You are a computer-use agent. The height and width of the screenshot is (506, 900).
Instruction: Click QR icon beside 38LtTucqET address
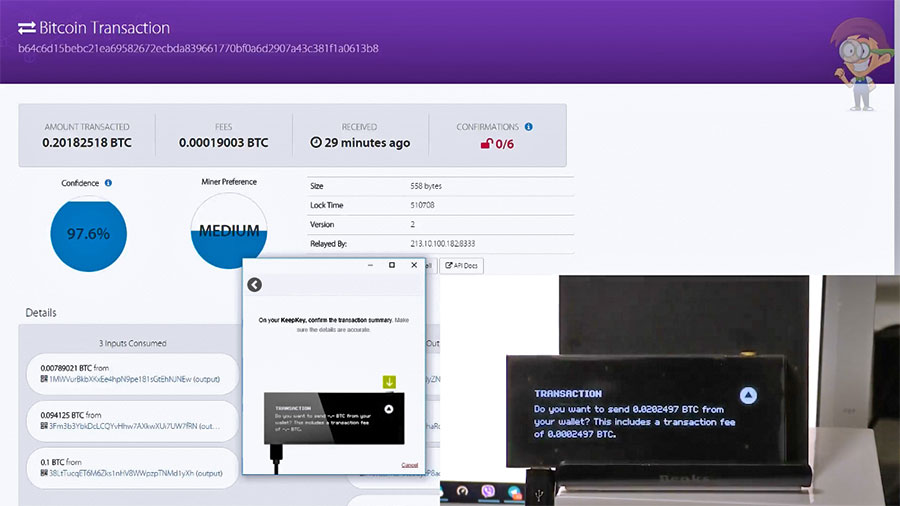click(x=44, y=473)
